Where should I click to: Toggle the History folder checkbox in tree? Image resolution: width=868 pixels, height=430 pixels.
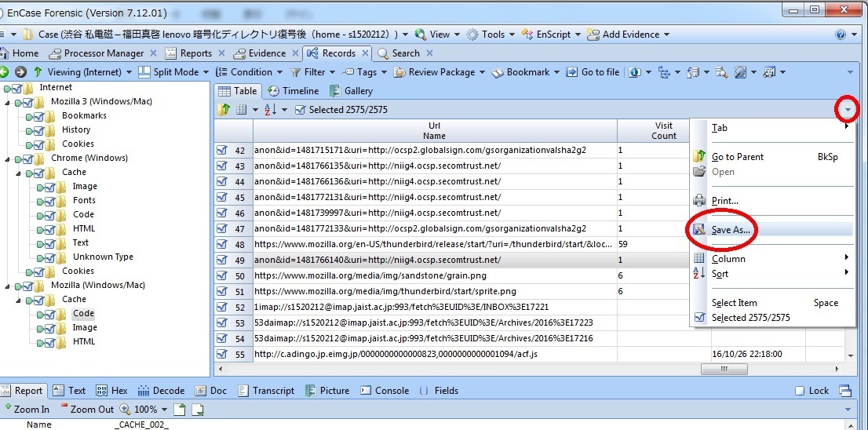click(x=38, y=130)
